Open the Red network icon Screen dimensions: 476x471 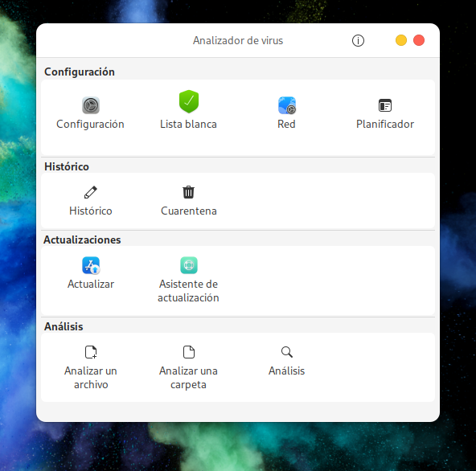[287, 105]
